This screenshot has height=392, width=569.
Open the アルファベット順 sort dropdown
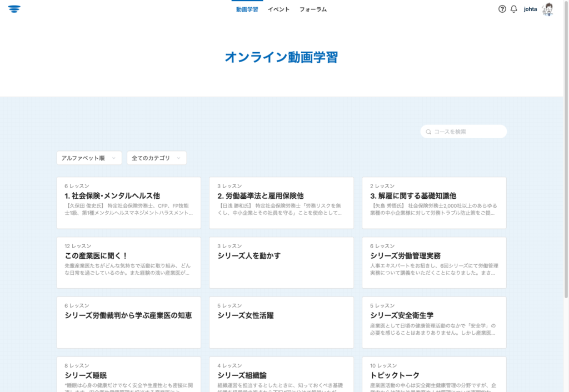point(89,158)
